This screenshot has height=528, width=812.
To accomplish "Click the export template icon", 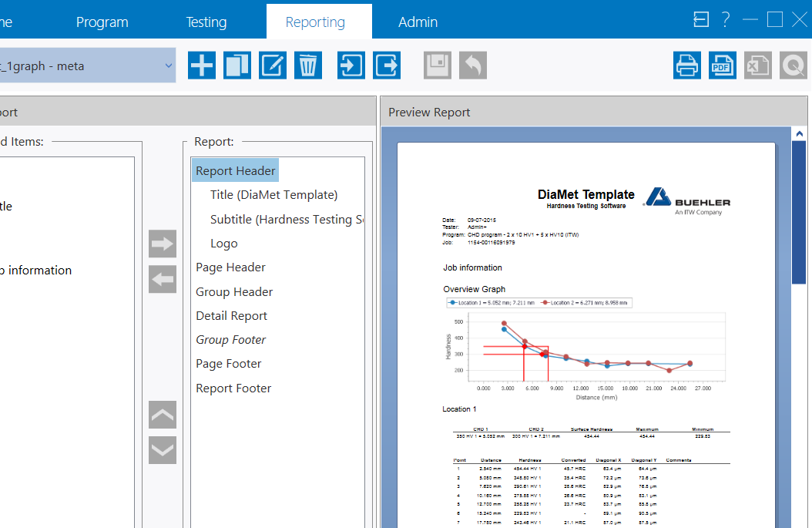I will point(387,66).
